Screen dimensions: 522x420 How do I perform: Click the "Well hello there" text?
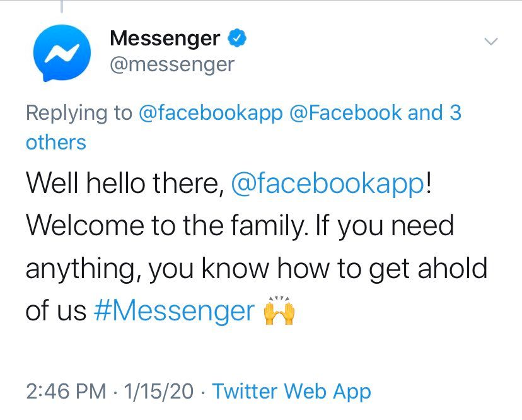124,184
